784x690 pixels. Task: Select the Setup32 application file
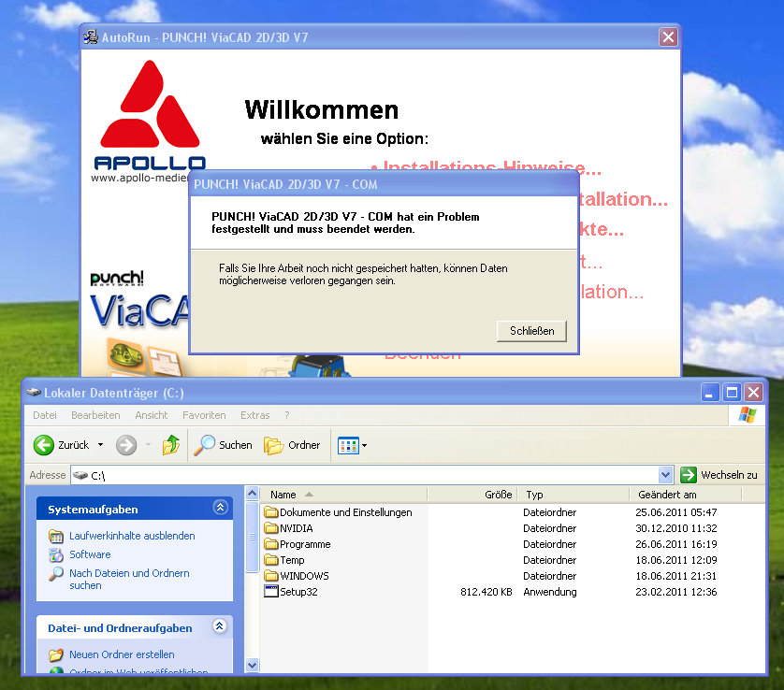tap(298, 592)
